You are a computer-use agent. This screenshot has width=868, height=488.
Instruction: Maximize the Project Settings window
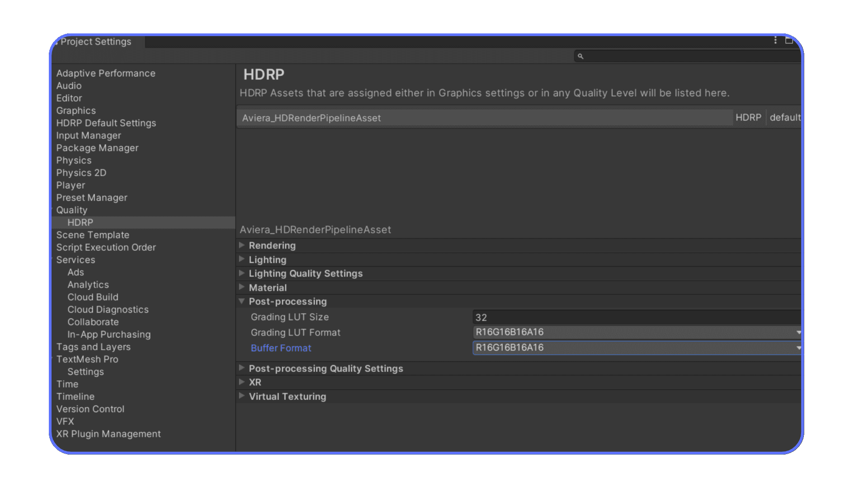click(789, 40)
